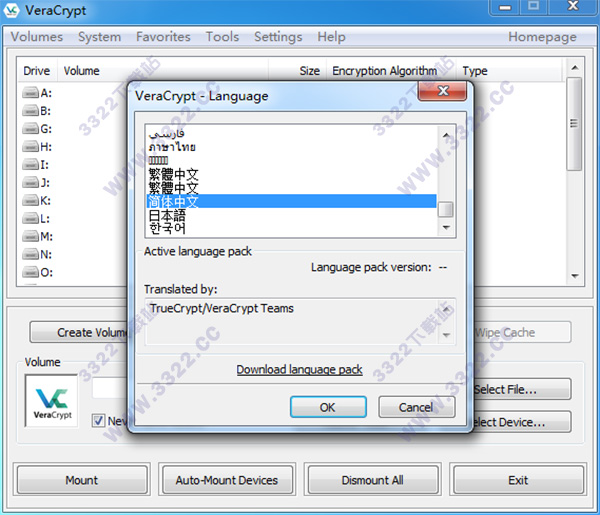Click Create Volume button
This screenshot has width=600, height=515.
click(x=79, y=332)
